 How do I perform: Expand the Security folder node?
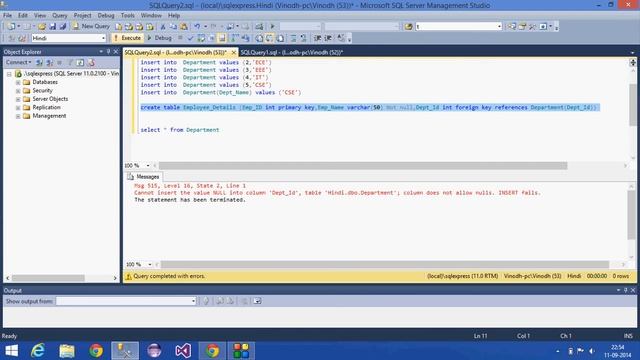tap(18, 91)
